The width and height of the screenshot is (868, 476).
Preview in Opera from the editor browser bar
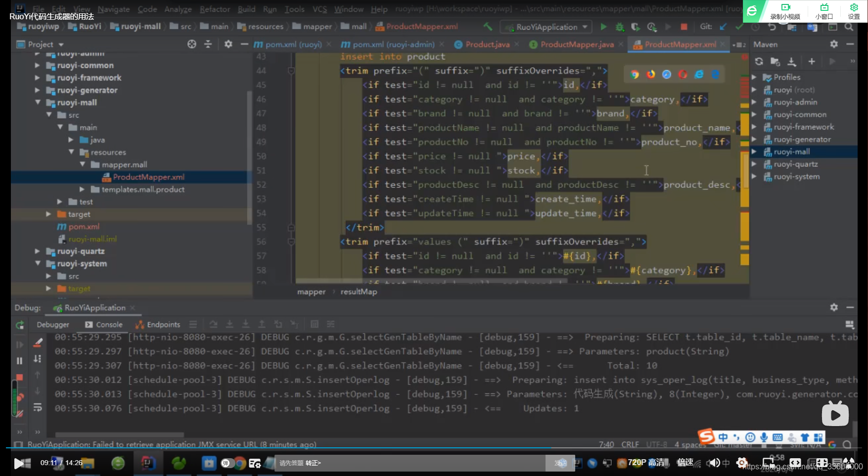pos(683,74)
